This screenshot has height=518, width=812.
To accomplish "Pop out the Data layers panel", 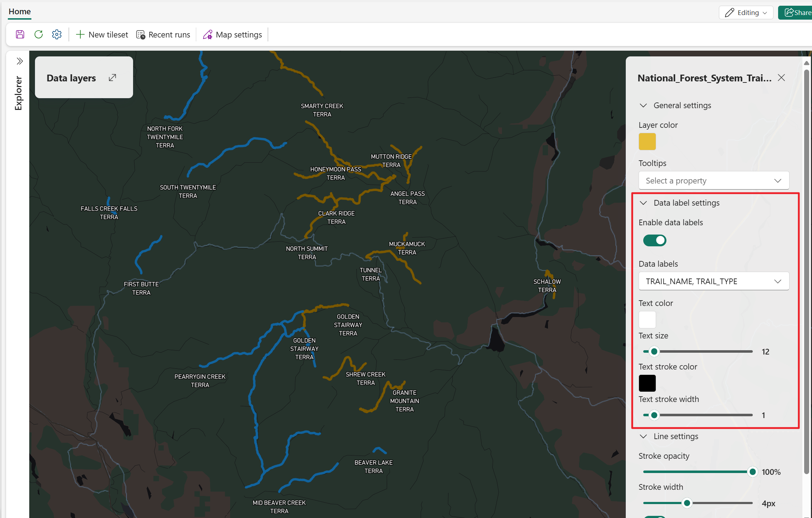I will pos(112,77).
